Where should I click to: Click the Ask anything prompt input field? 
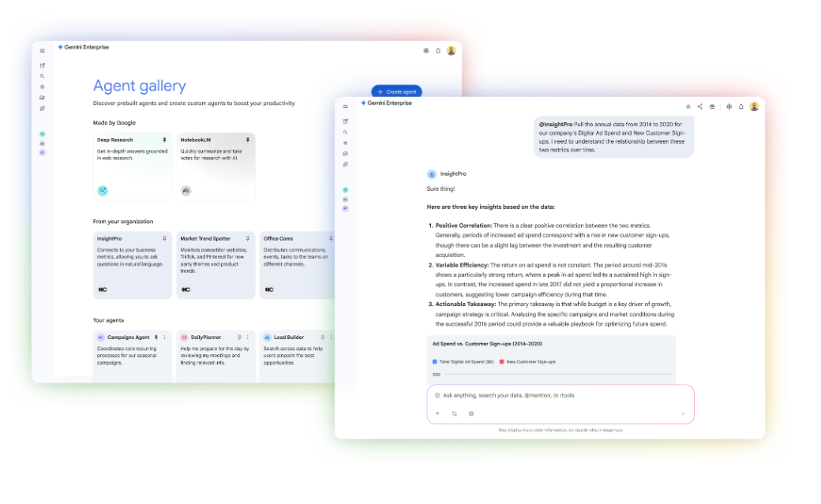[553, 395]
